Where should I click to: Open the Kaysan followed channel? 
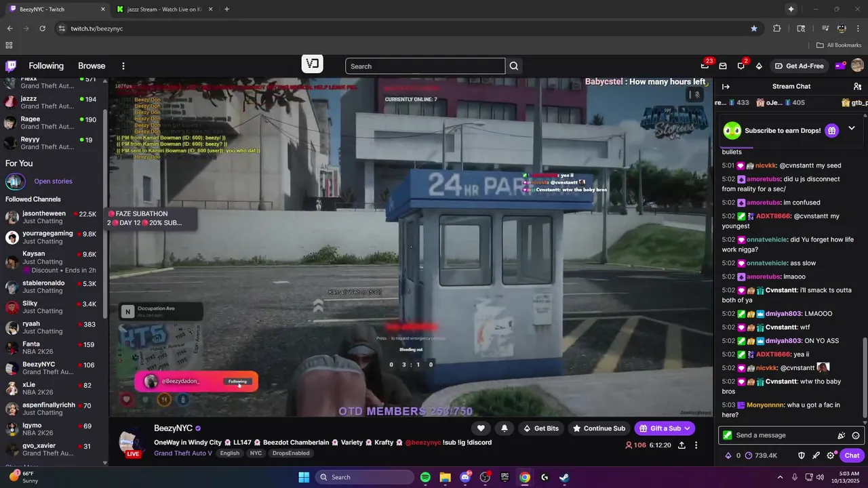click(53, 262)
